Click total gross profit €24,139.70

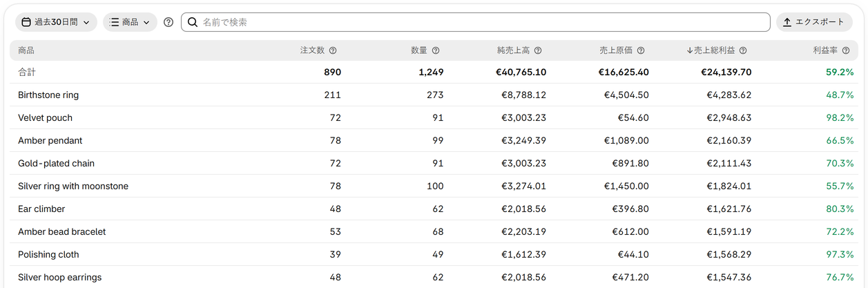(x=726, y=72)
